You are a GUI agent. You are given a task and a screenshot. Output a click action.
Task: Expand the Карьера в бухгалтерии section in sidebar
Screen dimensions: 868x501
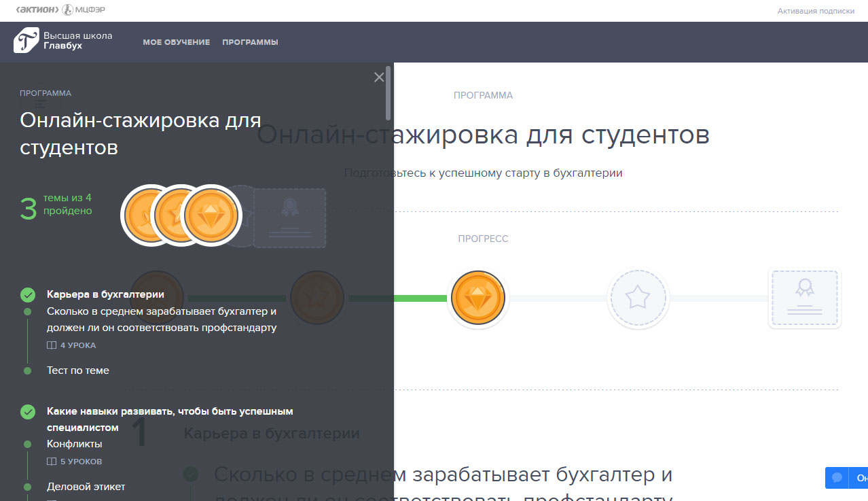click(105, 294)
